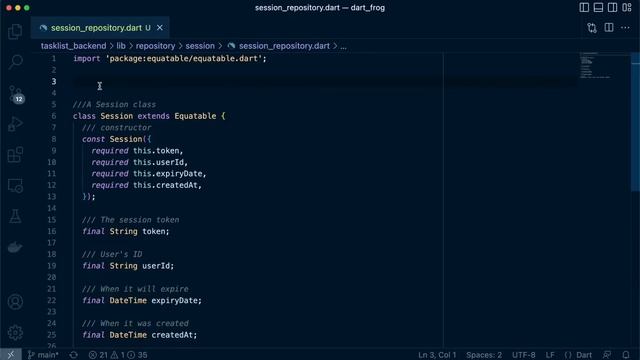Click session folder in the breadcrumb
This screenshot has height=360, width=640.
coord(200,46)
